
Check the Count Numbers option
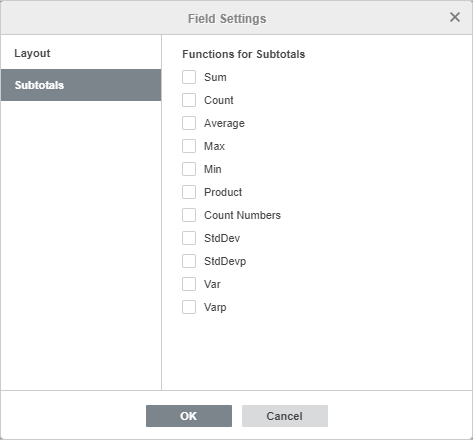click(189, 215)
